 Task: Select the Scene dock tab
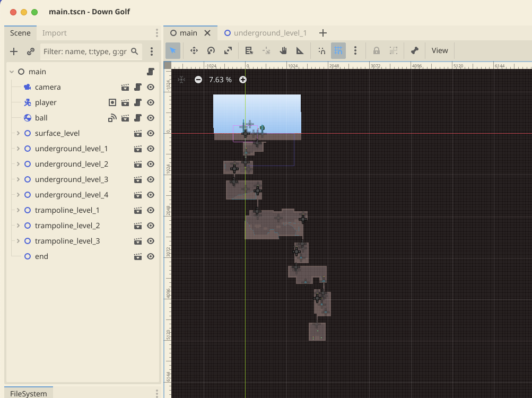[20, 33]
